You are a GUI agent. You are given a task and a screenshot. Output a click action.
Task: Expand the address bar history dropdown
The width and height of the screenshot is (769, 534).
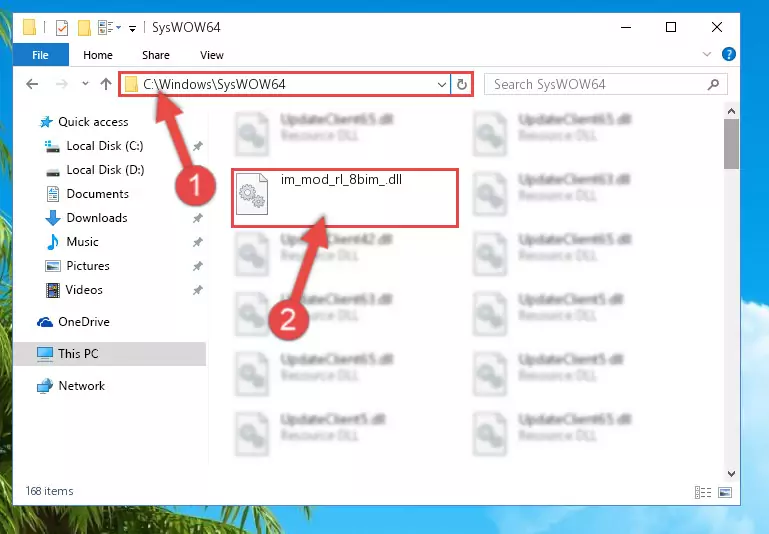pyautogui.click(x=441, y=85)
